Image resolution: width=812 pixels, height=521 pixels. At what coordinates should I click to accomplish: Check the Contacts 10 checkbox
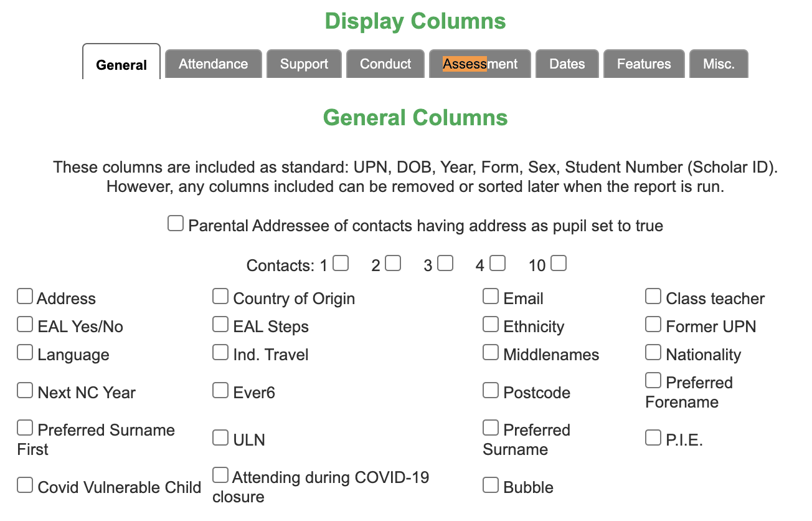559,263
